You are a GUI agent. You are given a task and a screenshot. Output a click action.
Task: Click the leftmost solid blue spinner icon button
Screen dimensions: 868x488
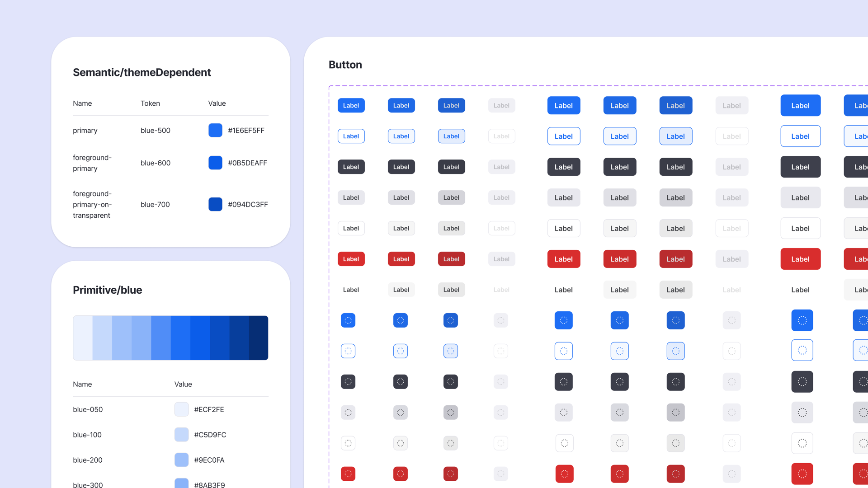[x=348, y=320]
